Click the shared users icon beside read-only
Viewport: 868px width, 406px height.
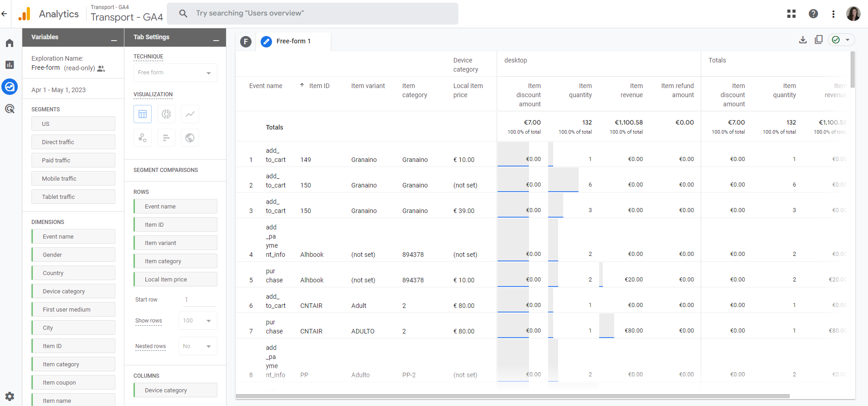pyautogui.click(x=101, y=68)
